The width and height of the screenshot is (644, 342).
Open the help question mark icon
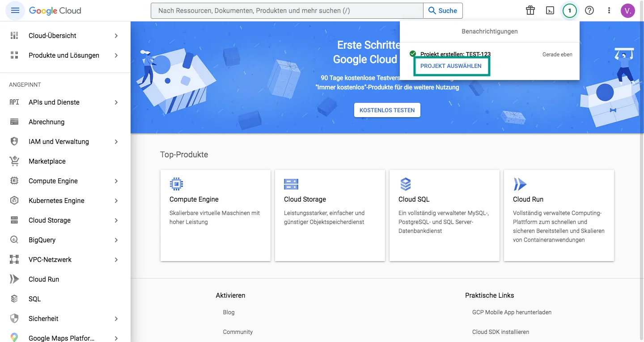(x=589, y=10)
